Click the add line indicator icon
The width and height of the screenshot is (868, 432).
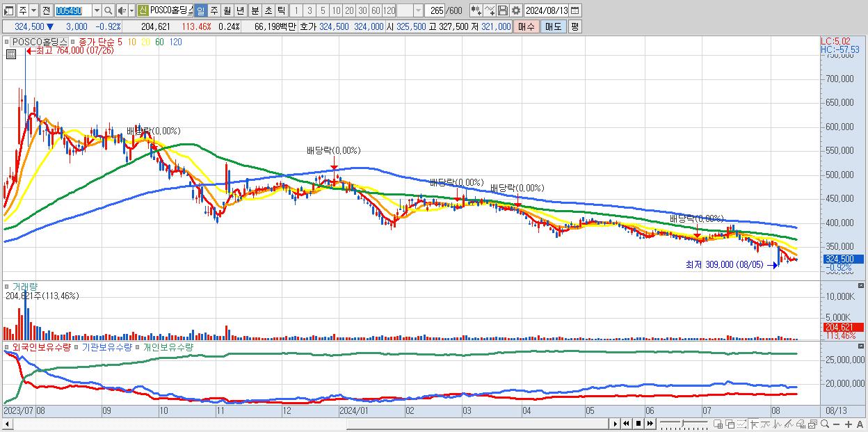coord(490,10)
